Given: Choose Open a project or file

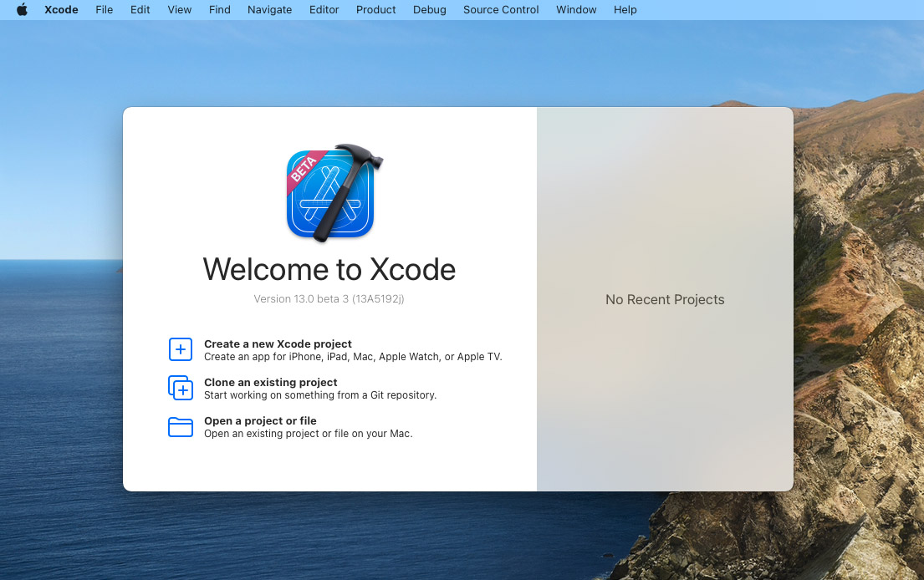Looking at the screenshot, I should click(260, 420).
